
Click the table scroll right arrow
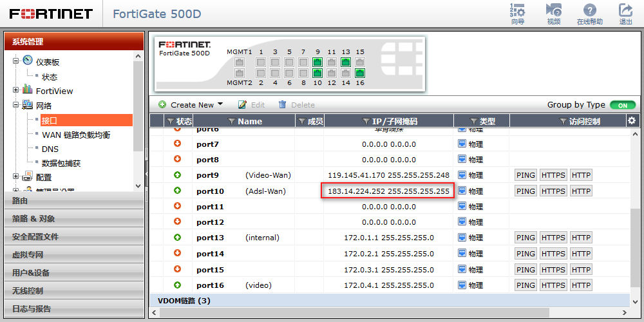625,312
